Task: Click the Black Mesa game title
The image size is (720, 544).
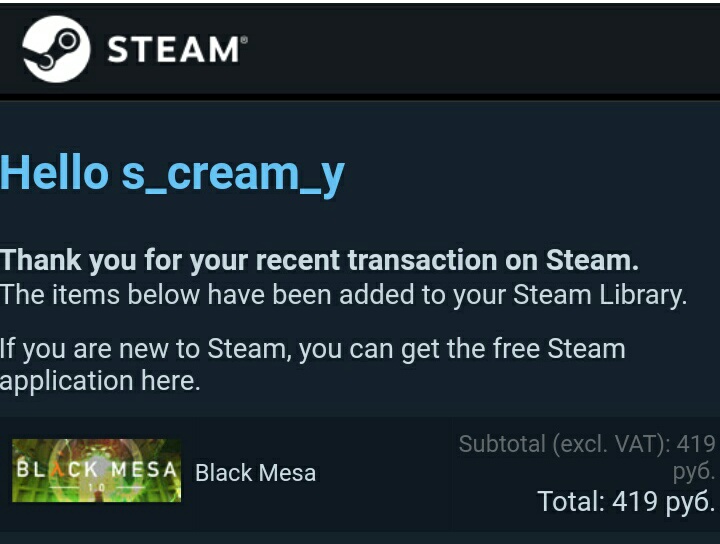Action: click(x=255, y=473)
